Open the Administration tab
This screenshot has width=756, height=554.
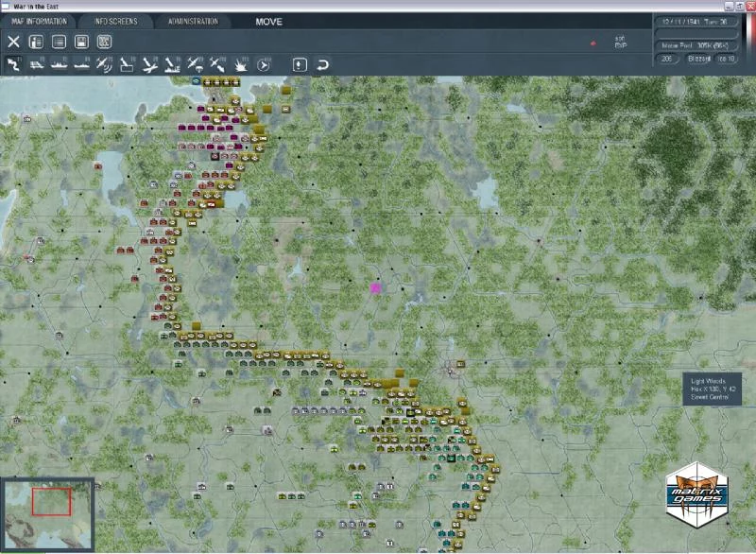pyautogui.click(x=193, y=21)
